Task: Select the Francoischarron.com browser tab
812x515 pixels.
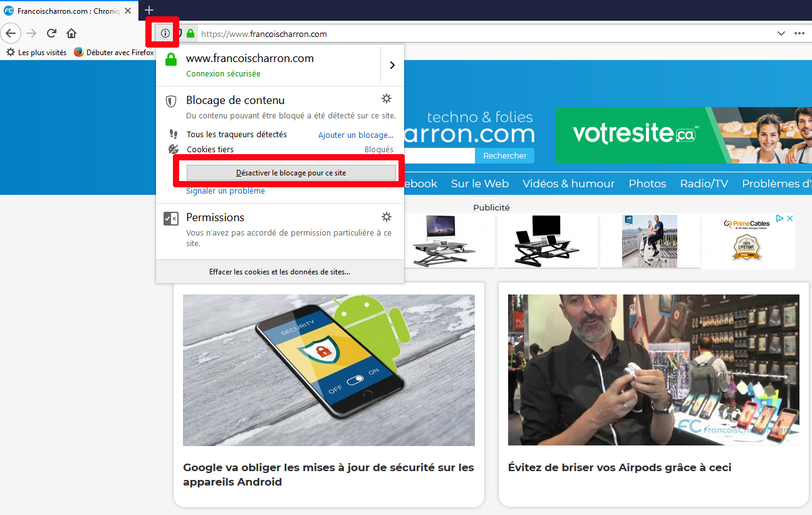Action: point(69,11)
